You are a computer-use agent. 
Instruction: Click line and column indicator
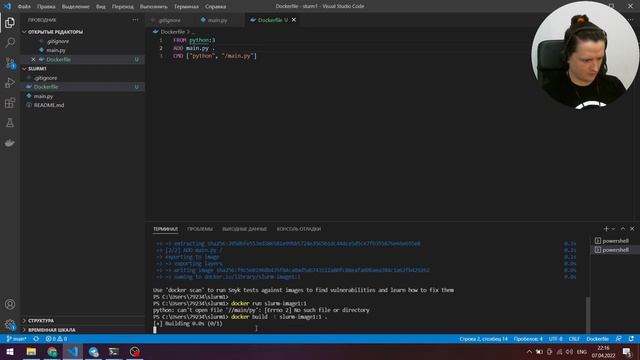click(x=483, y=339)
